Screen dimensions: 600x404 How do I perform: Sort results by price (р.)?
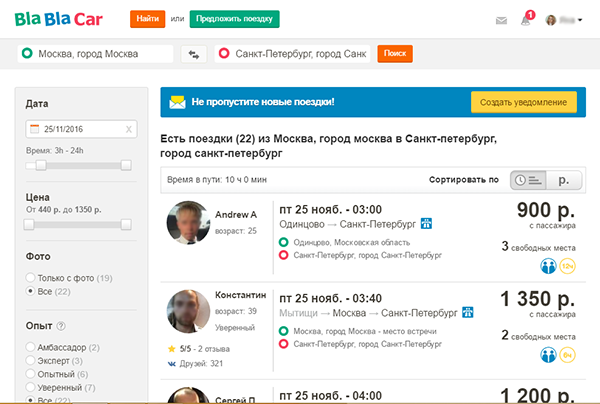tap(564, 180)
